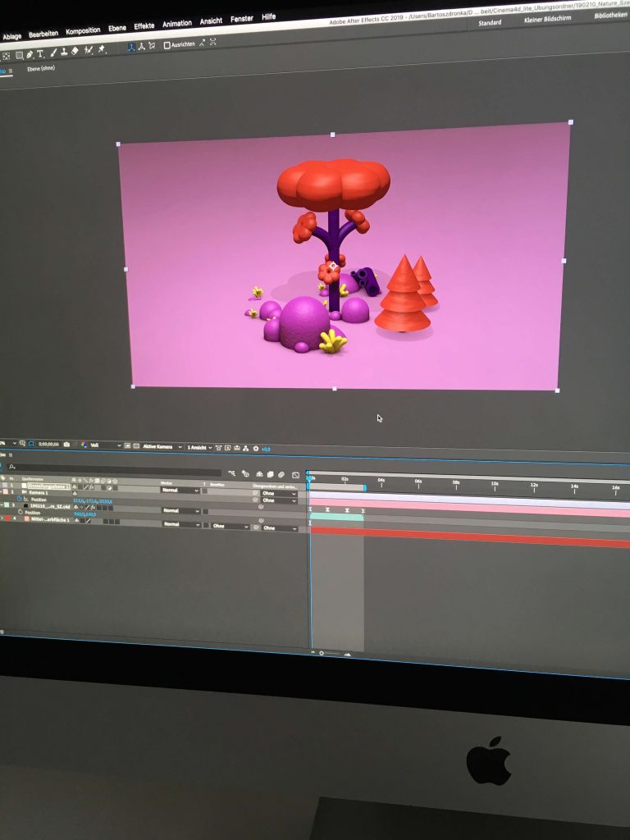This screenshot has width=630, height=840.
Task: Toggle the Position stopwatch under Kamera 1
Action: pyautogui.click(x=19, y=499)
